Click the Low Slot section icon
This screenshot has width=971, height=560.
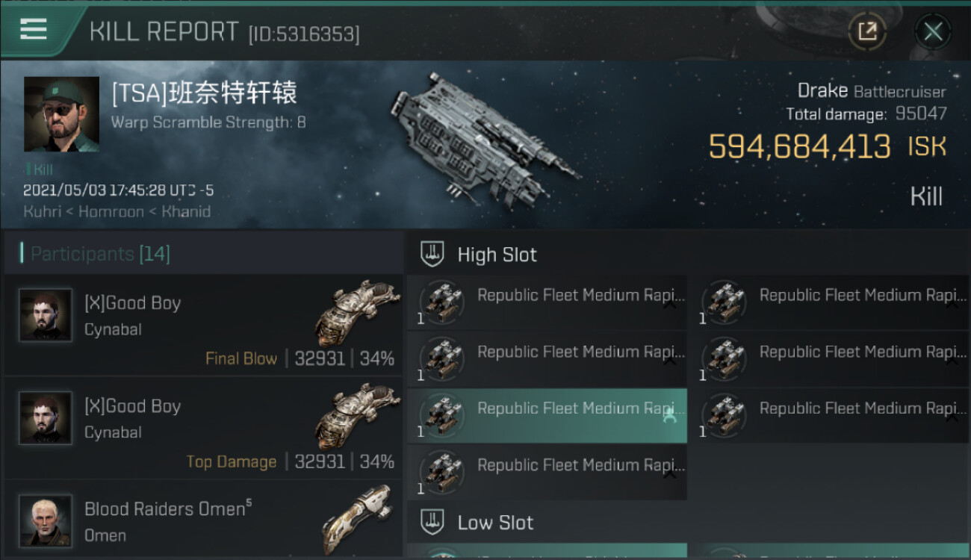(433, 522)
